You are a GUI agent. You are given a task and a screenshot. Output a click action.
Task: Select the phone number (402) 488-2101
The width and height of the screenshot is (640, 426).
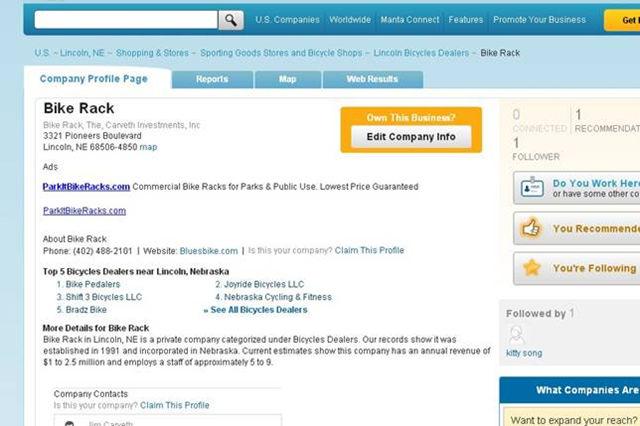pyautogui.click(x=102, y=251)
